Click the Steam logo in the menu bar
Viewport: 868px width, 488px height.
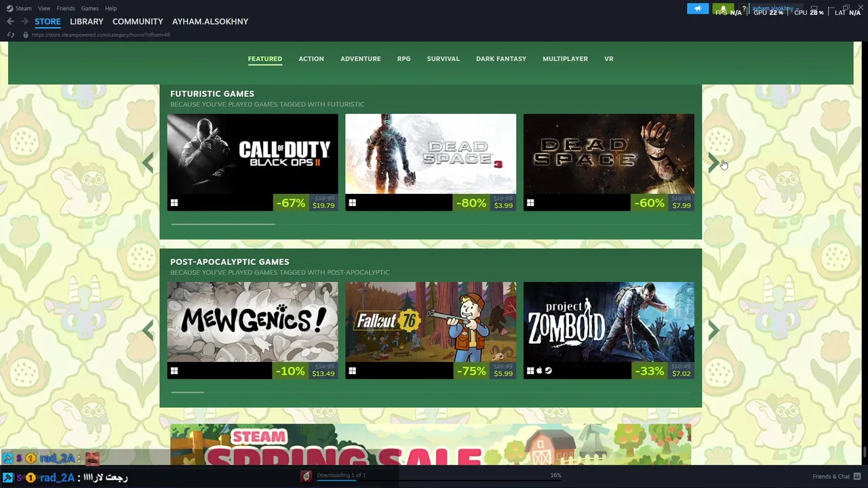(x=9, y=8)
